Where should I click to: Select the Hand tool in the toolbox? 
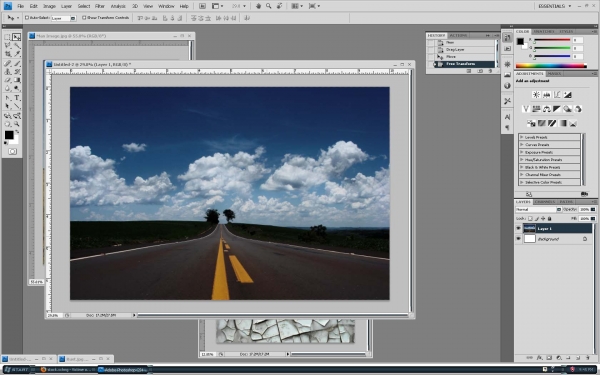point(7,124)
